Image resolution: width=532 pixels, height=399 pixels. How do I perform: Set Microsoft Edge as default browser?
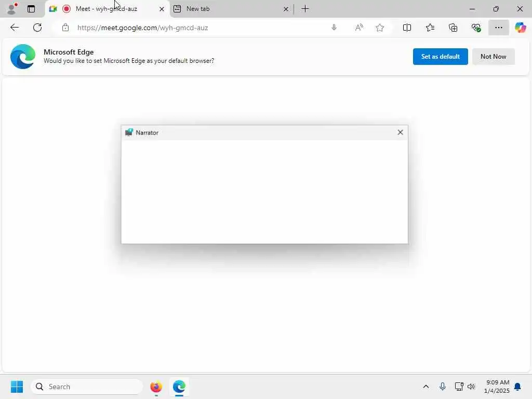(x=440, y=56)
